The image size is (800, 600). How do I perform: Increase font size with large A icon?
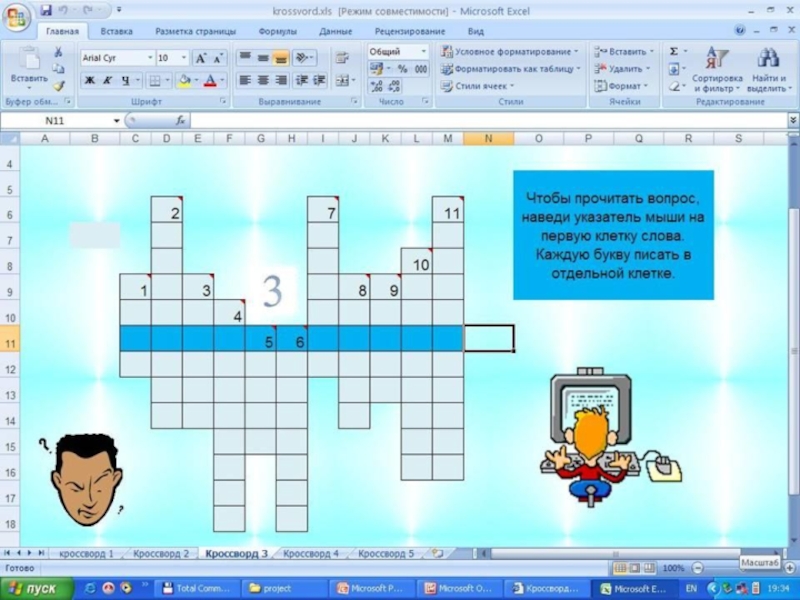point(201,59)
